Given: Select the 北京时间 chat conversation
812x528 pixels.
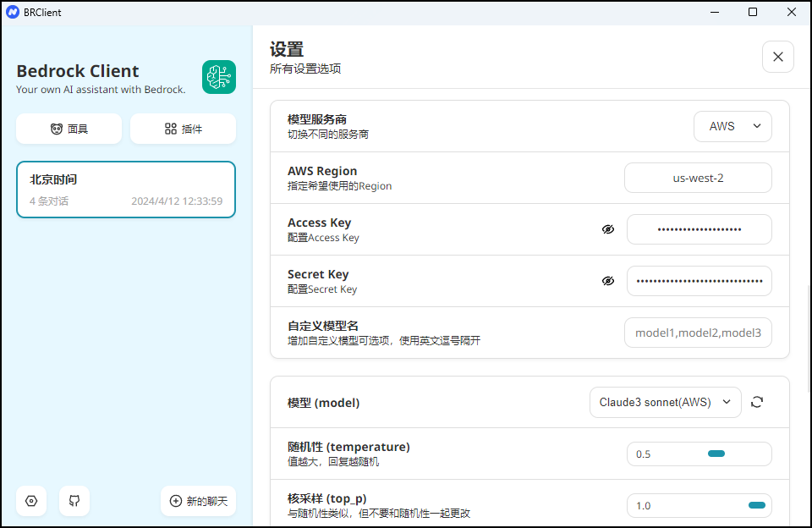Looking at the screenshot, I should tap(126, 190).
